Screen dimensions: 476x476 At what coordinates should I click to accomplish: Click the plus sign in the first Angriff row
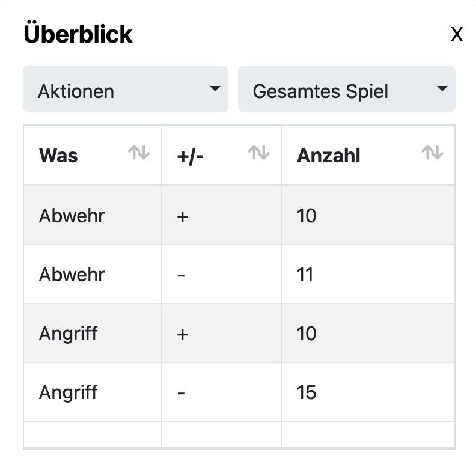[x=183, y=334]
